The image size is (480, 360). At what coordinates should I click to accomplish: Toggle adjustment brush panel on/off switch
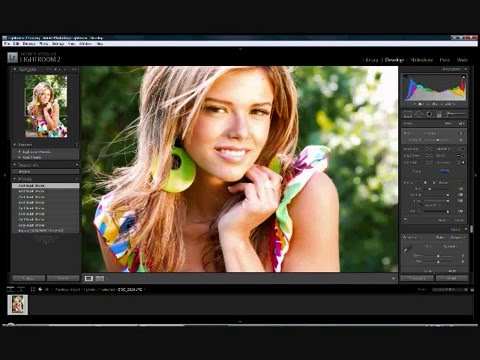[x=406, y=220]
